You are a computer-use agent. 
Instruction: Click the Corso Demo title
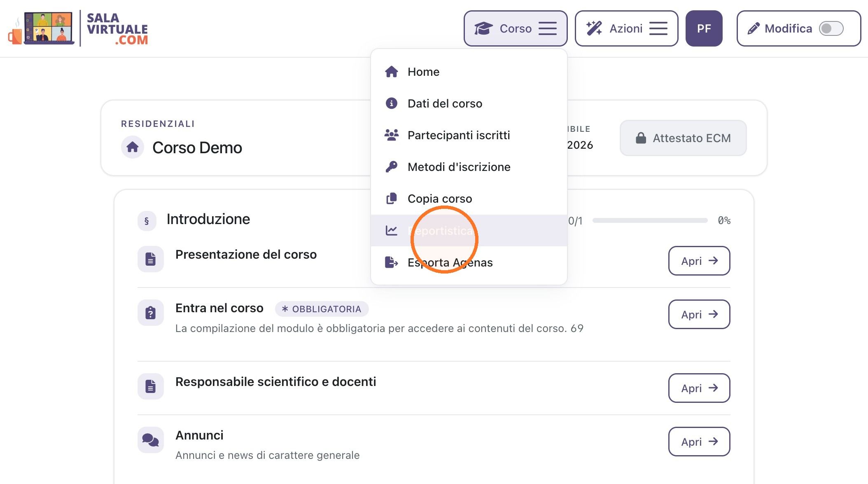point(197,147)
